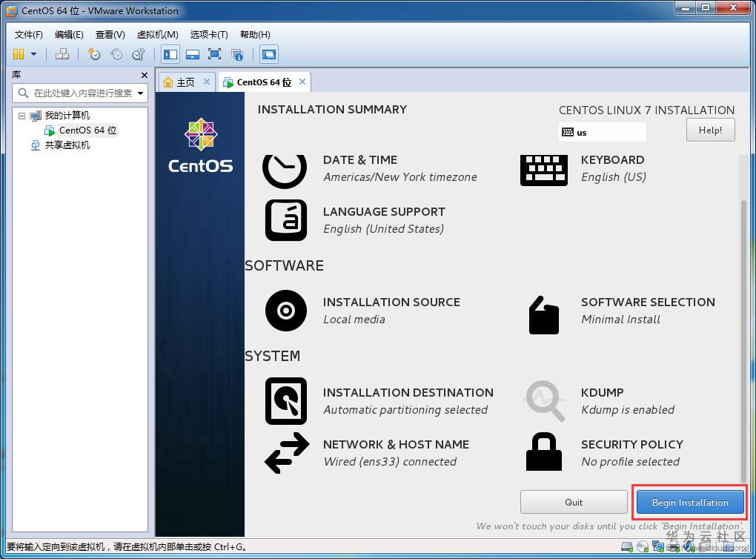Click 'Americas/New York timezone' text
The width and height of the screenshot is (756, 559).
click(x=400, y=177)
